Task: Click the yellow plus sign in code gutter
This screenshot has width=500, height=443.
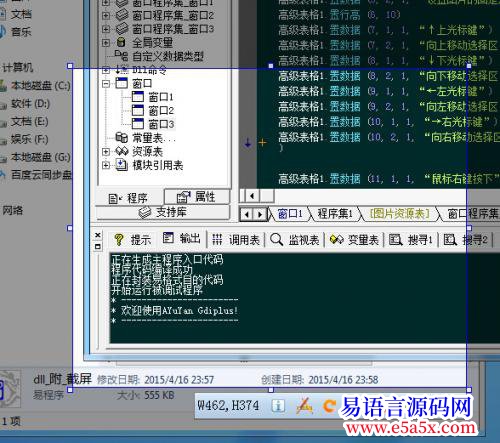Action: pyautogui.click(x=262, y=143)
